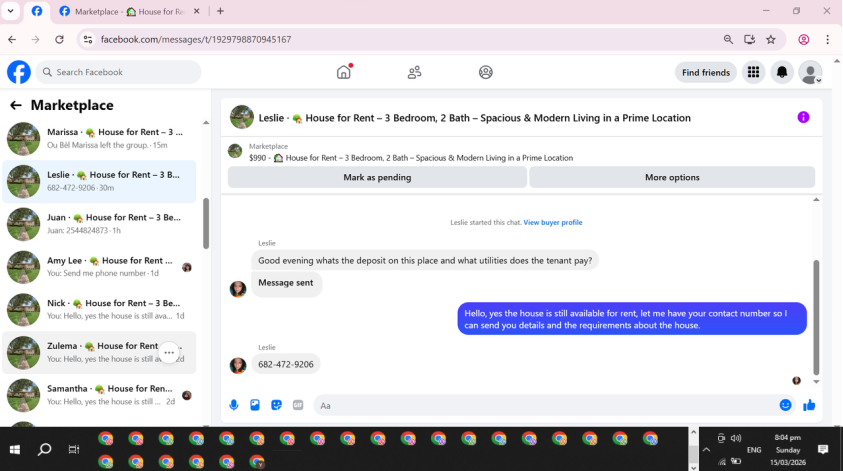Follow the View buyer profile link
Viewport: 843px width, 471px height.
point(553,223)
